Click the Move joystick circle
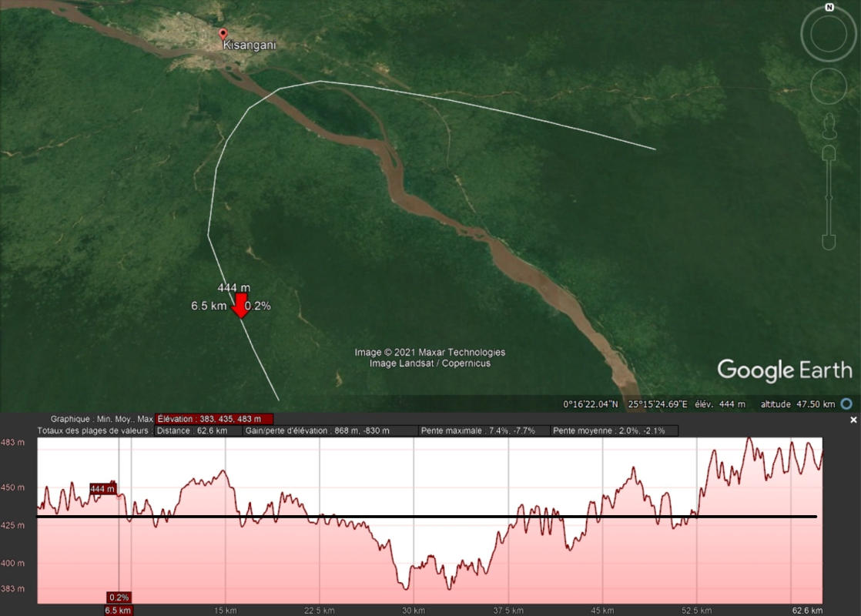This screenshot has width=861, height=616. click(x=829, y=85)
